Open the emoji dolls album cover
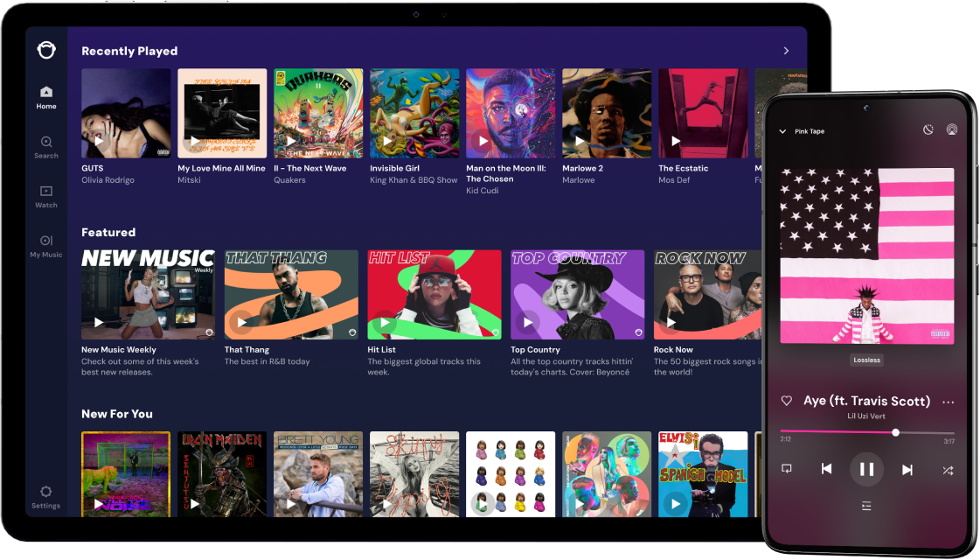 tap(511, 473)
